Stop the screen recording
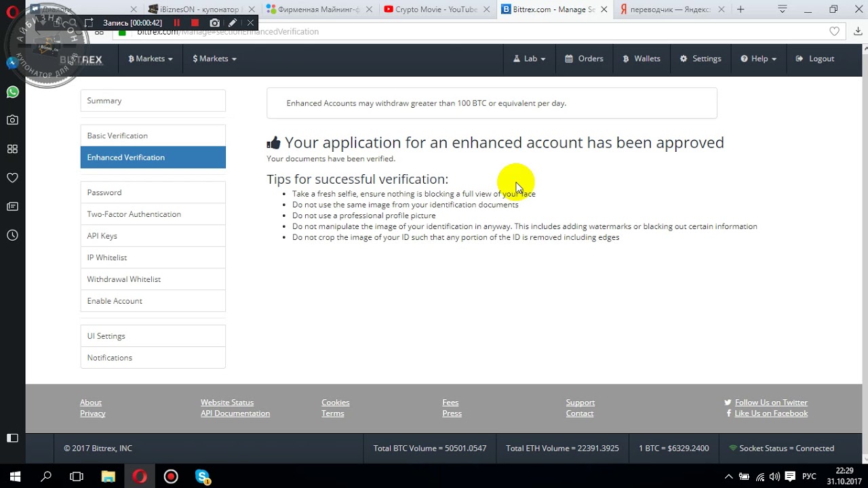This screenshot has height=488, width=868. pos(195,22)
